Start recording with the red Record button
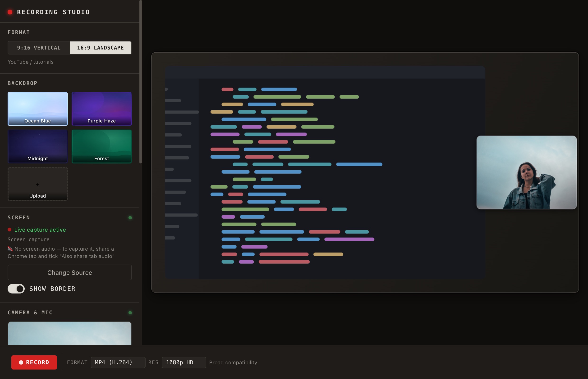Screen dimensions: 588x379 click(34, 362)
